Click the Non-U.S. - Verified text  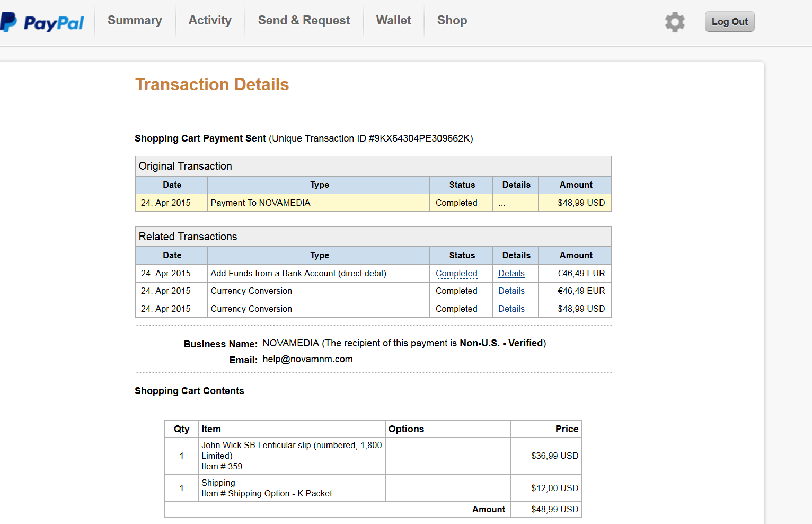tap(501, 343)
